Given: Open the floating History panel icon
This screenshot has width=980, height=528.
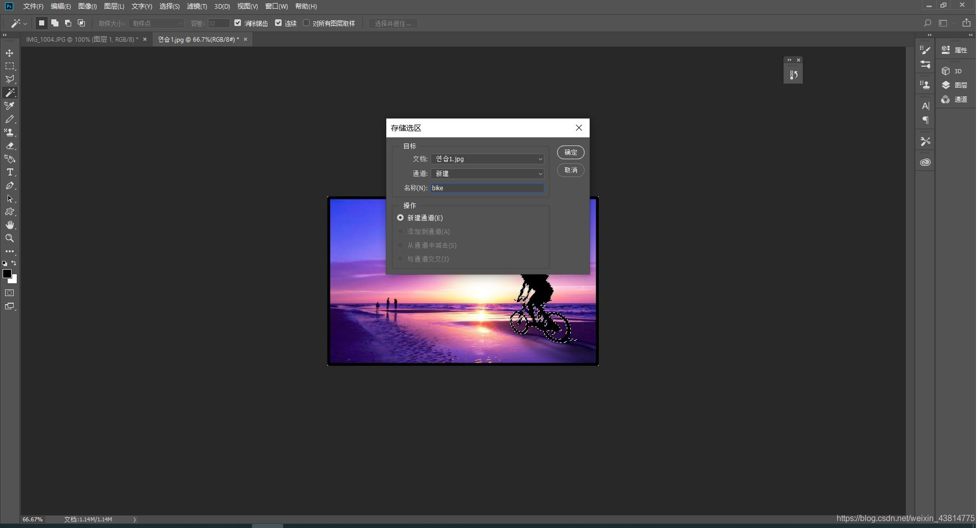Looking at the screenshot, I should (793, 75).
